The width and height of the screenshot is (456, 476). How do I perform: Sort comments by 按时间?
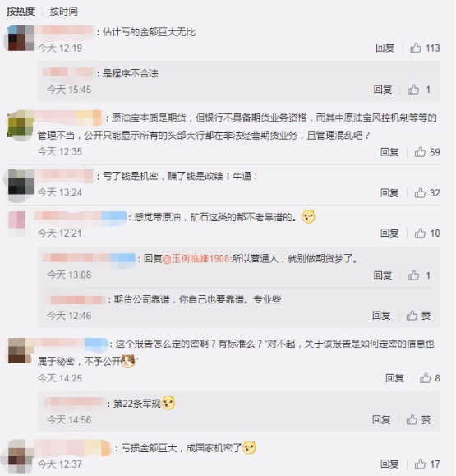[x=64, y=12]
